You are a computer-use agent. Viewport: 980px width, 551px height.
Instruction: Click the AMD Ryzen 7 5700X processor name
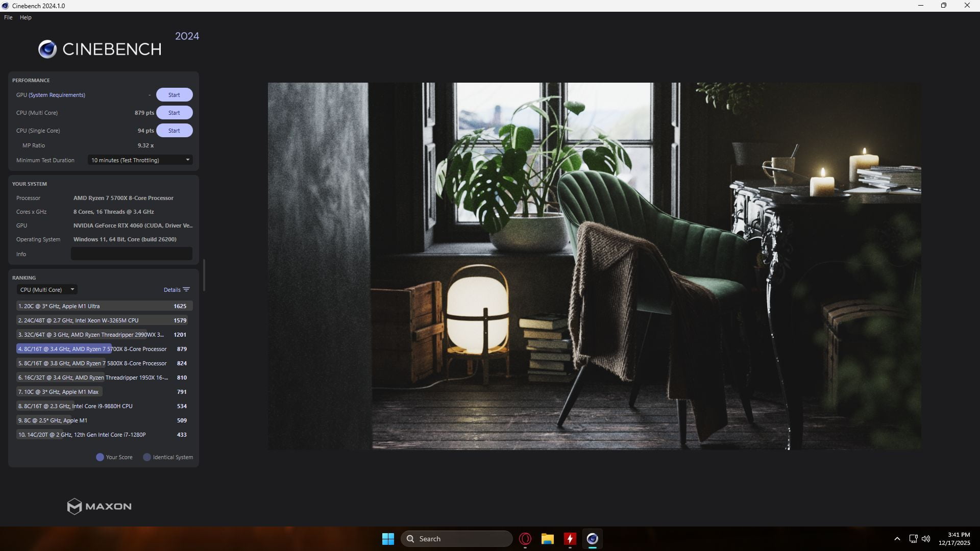point(124,198)
